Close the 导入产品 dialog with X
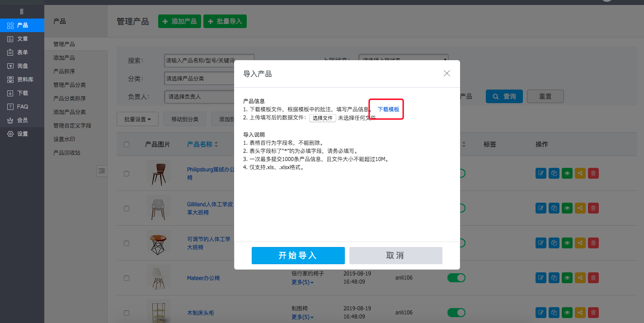The height and width of the screenshot is (323, 644). point(447,73)
